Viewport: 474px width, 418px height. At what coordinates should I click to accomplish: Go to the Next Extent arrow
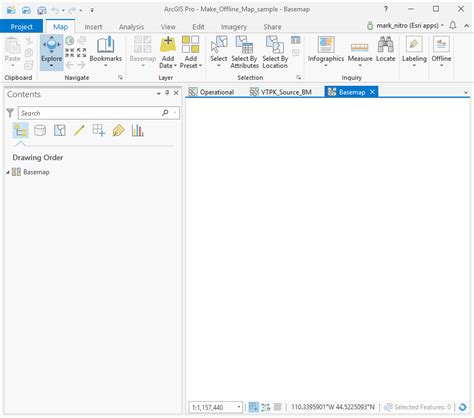pos(82,65)
